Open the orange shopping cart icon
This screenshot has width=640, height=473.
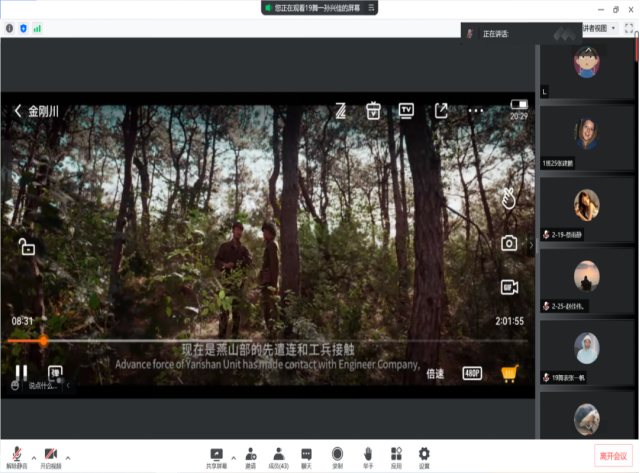click(509, 373)
